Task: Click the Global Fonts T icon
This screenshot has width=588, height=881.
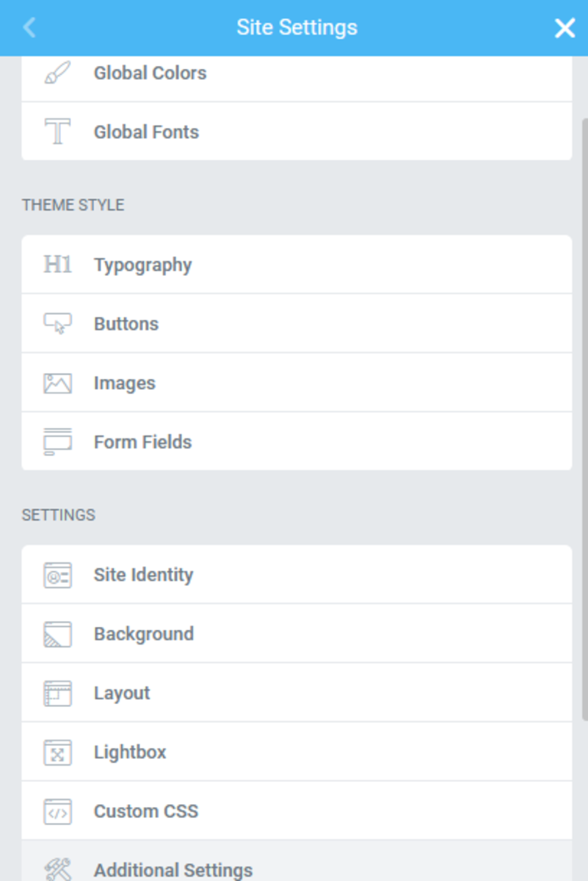Action: [x=57, y=132]
